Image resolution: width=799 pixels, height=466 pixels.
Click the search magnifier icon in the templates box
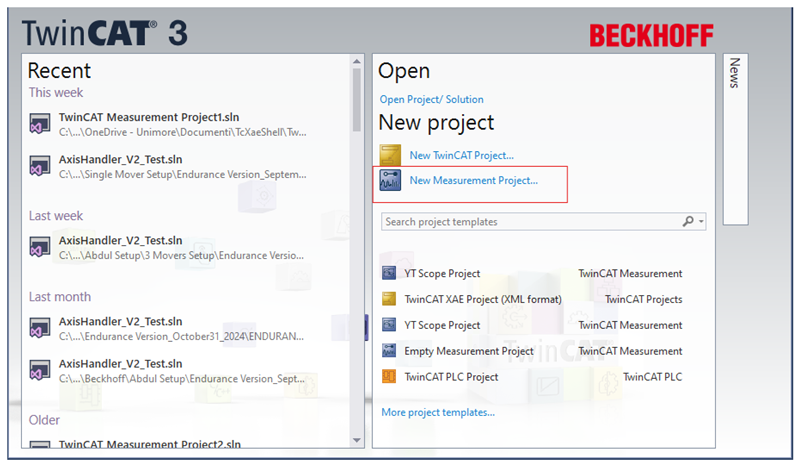tap(688, 221)
